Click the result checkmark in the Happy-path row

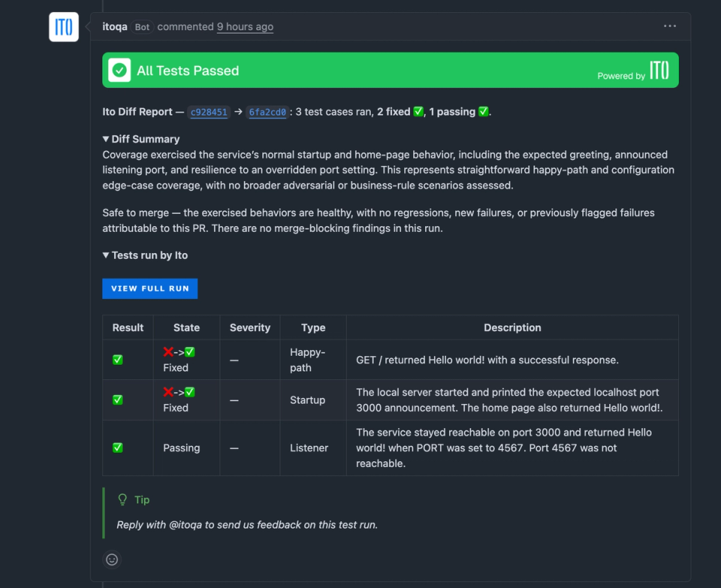click(x=118, y=360)
